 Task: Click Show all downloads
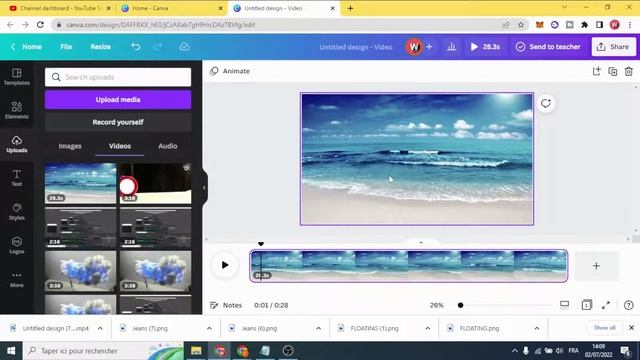pyautogui.click(x=604, y=328)
